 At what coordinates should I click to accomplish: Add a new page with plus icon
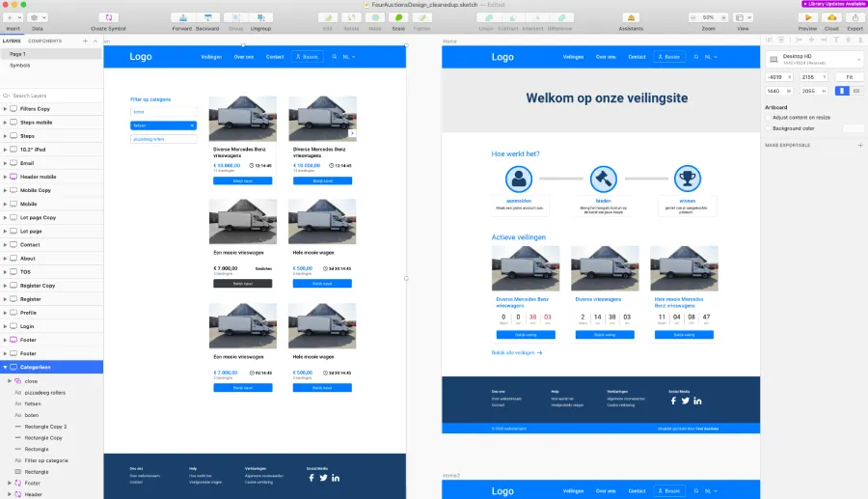(85, 41)
